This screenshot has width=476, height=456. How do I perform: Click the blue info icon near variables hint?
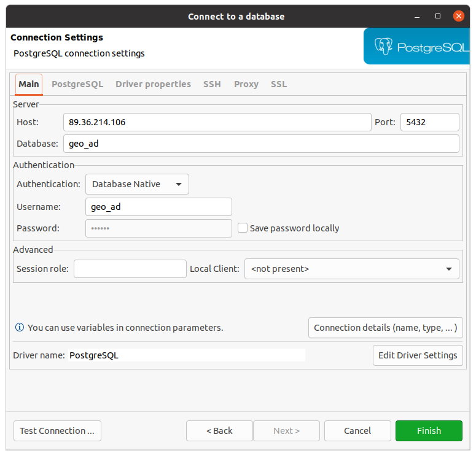tap(20, 328)
